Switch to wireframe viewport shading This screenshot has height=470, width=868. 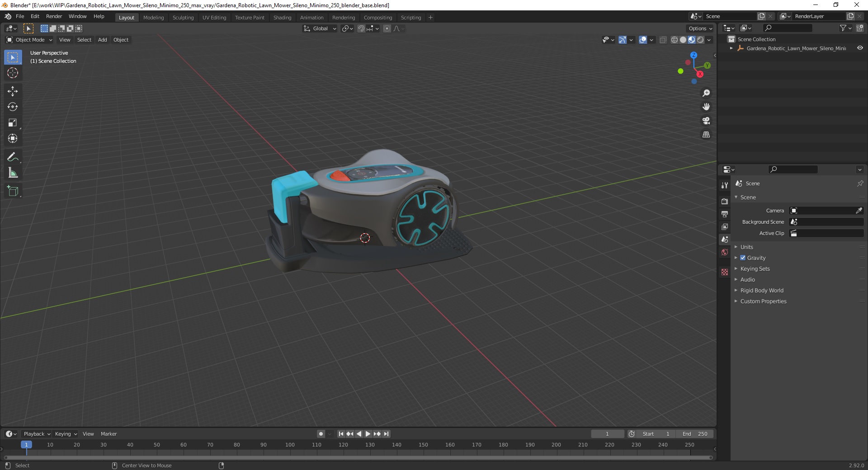pyautogui.click(x=675, y=40)
